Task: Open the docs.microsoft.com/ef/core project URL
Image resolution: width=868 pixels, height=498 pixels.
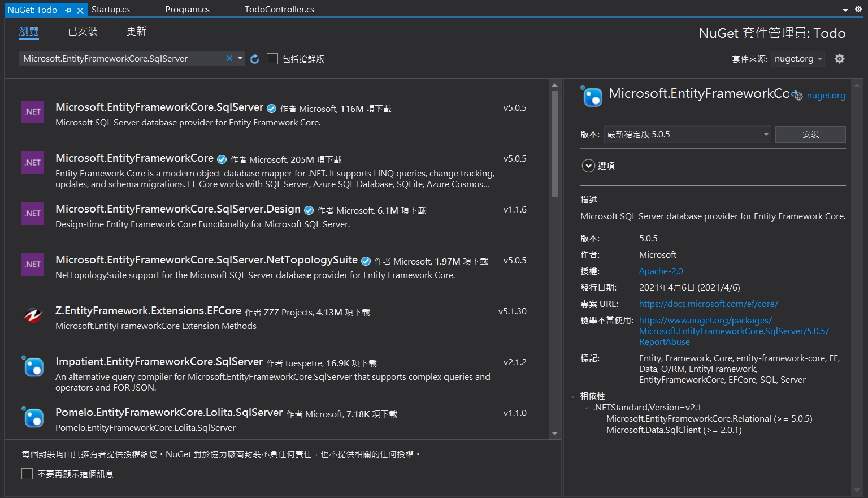Action: (709, 304)
